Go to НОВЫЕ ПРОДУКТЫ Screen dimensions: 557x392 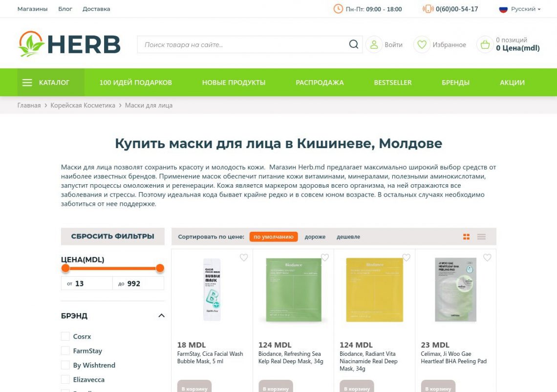pos(234,83)
